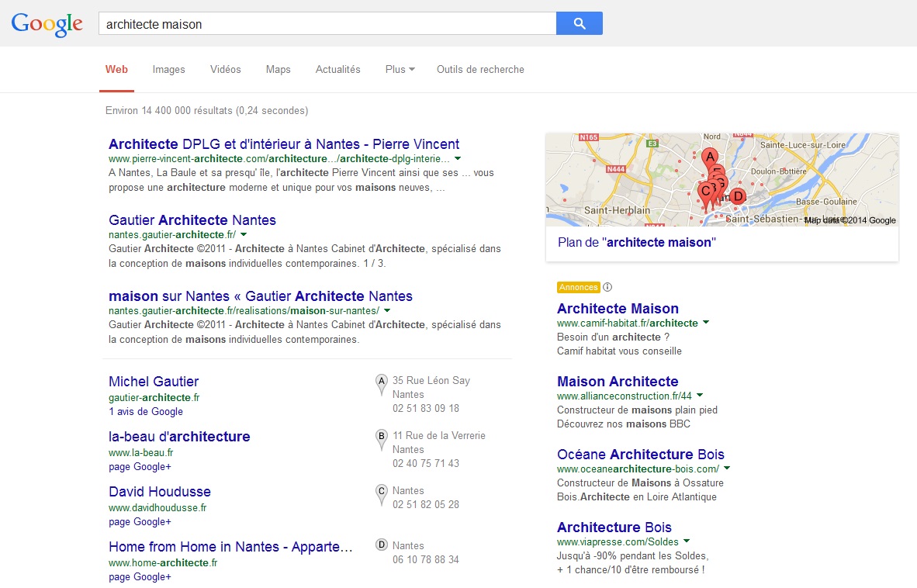This screenshot has height=588, width=917.
Task: Click the blue search magnifier button
Action: tap(579, 23)
